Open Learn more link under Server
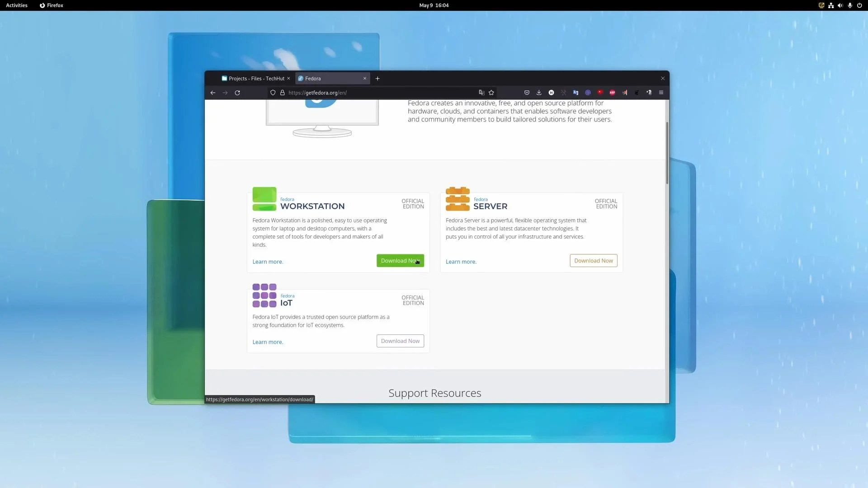This screenshot has height=488, width=868. click(461, 262)
